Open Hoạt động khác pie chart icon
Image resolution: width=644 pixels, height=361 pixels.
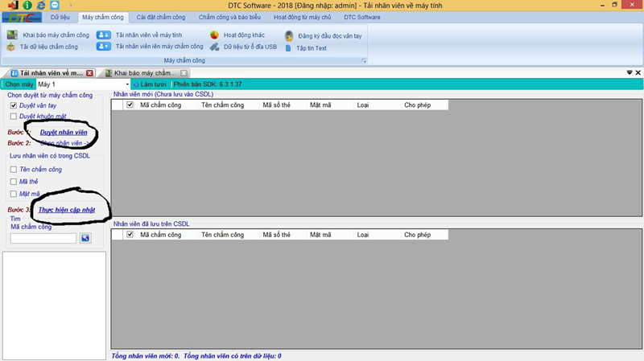point(215,35)
